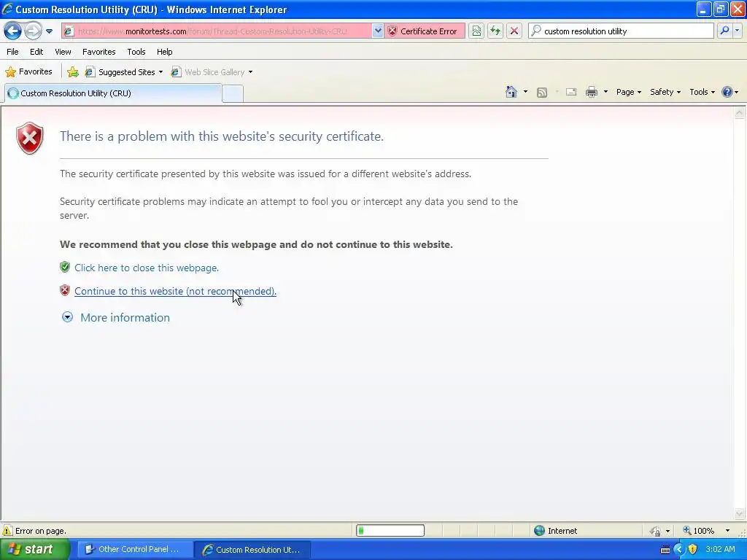This screenshot has width=747, height=560.
Task: Open the Favorites center star button
Action: click(28, 72)
